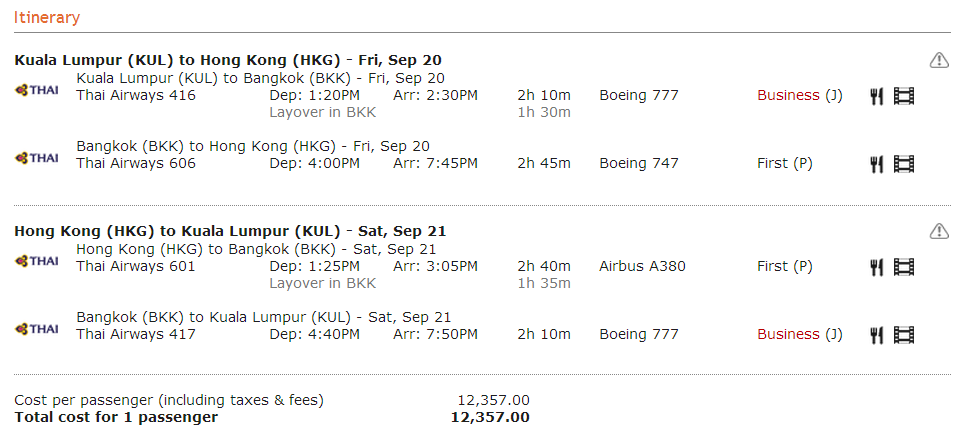975x432 pixels.
Task: Click Thai logo beside flight 601
Action: [37, 261]
